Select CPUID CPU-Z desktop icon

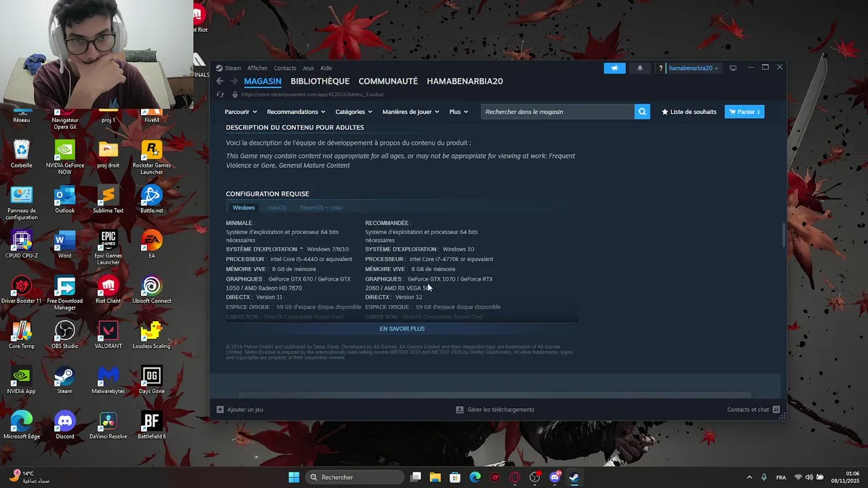22,244
